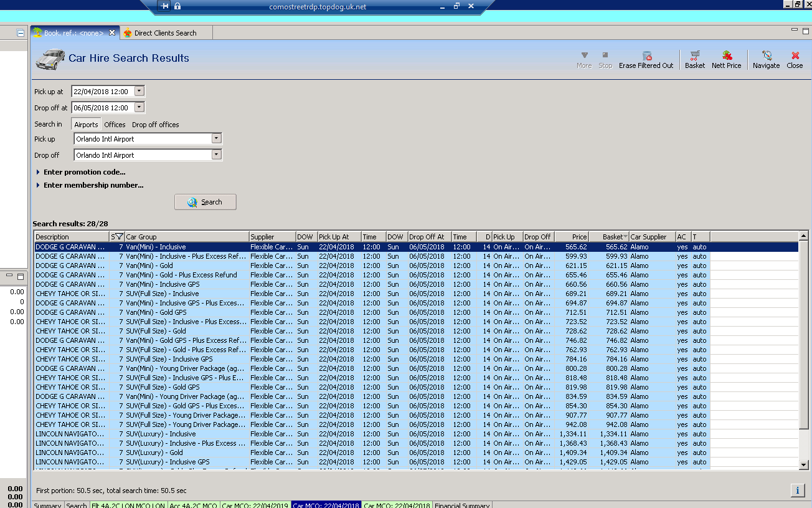Open the Financial Summary bottom tab

click(x=462, y=505)
